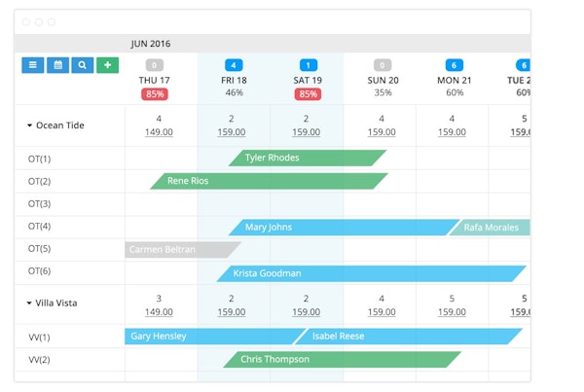
Task: Click Villa Vista availability 3 on THU 17
Action: [x=159, y=299]
